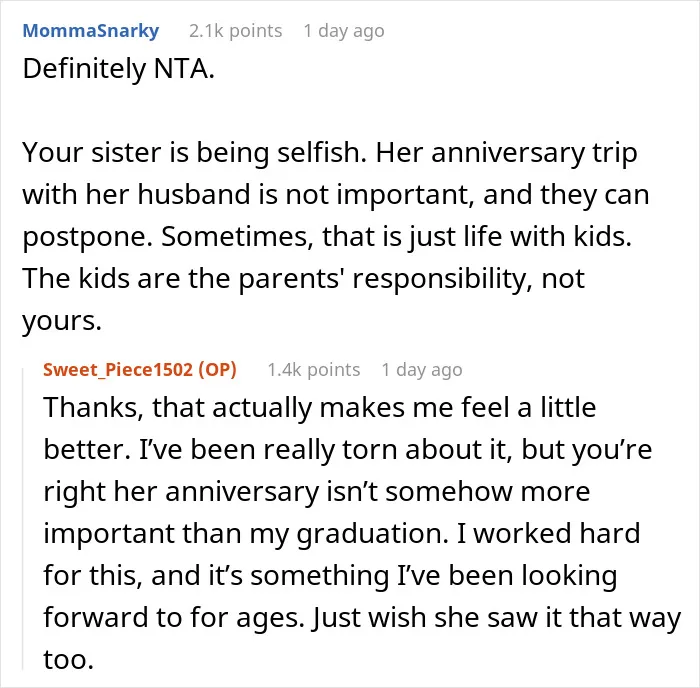Image resolution: width=700 pixels, height=688 pixels.
Task: Click the word 'postpone' in top comment
Action: pyautogui.click(x=84, y=237)
